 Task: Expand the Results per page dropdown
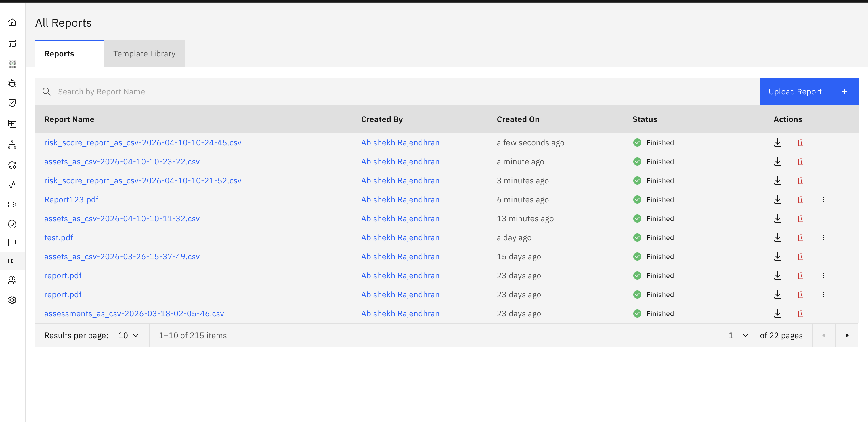[128, 335]
